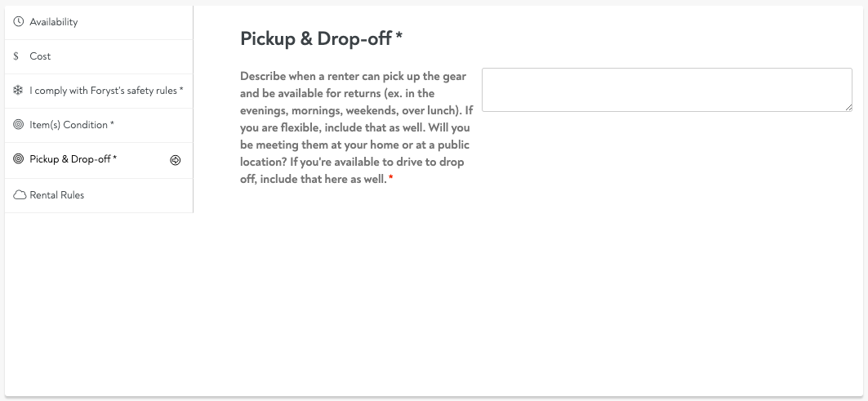Click the snowflake icon for safety rules
Viewport: 868px width, 401px height.
coord(19,91)
